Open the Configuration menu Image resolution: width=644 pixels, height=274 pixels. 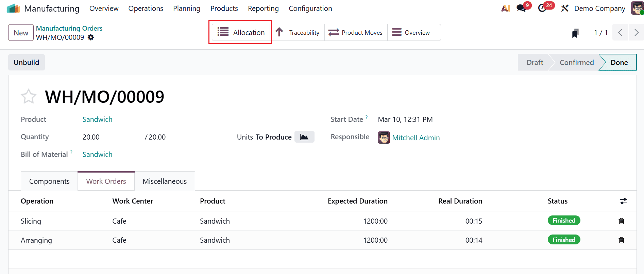point(310,9)
